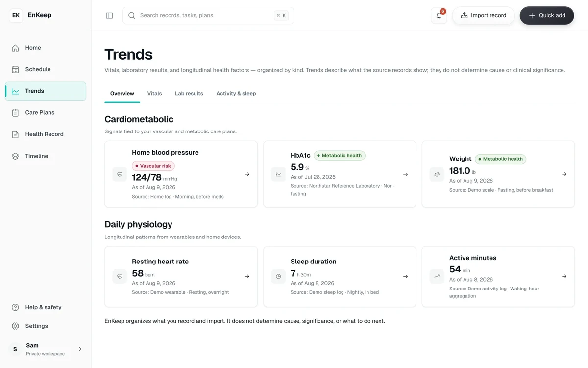Open Home blood pressure details arrow
The height and width of the screenshot is (368, 588).
coord(247,174)
